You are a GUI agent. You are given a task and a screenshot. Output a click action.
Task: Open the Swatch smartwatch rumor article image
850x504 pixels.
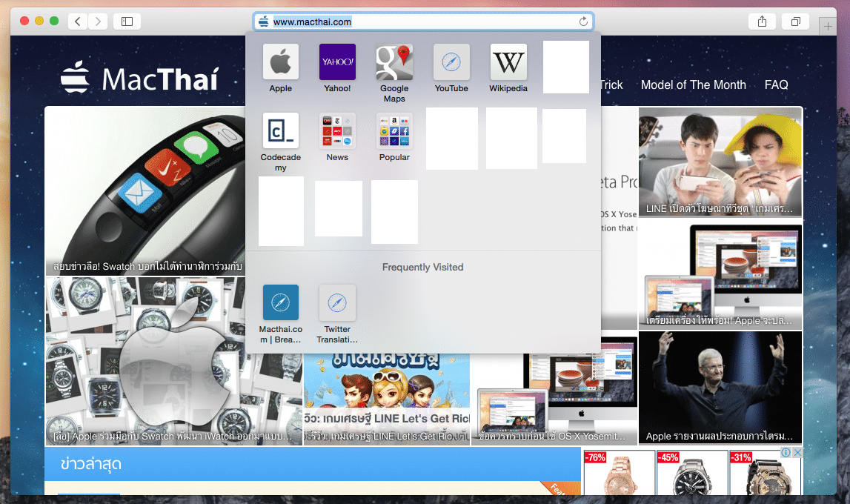coord(145,190)
